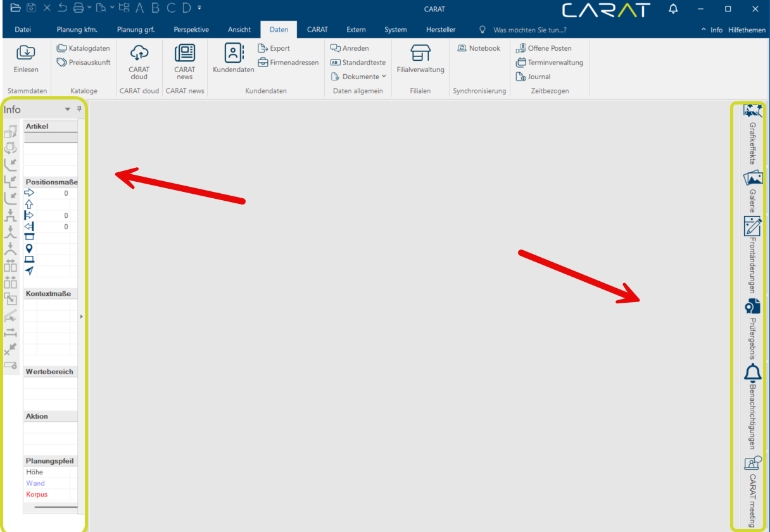Switch to the Planung grf. tab
Screen dimensions: 770x532
136,30
